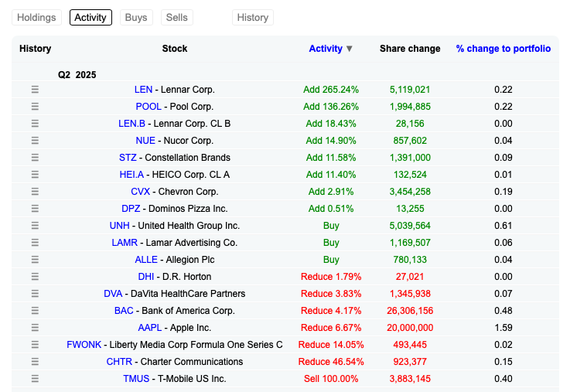Open history icon for Allegion Plc
The width and height of the screenshot is (570, 392).
coord(35,259)
